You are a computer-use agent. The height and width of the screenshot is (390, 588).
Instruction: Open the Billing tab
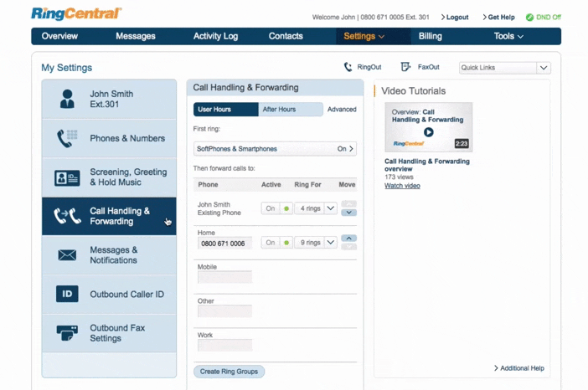[x=431, y=36]
